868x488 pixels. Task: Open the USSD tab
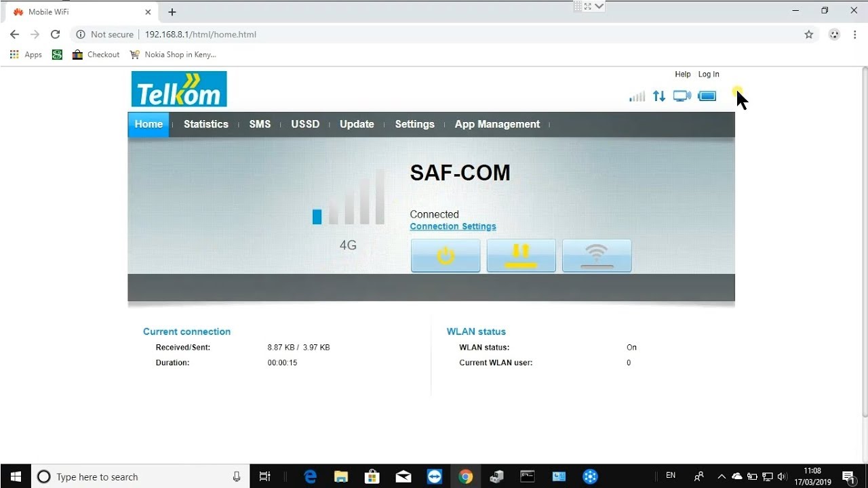[x=305, y=124]
